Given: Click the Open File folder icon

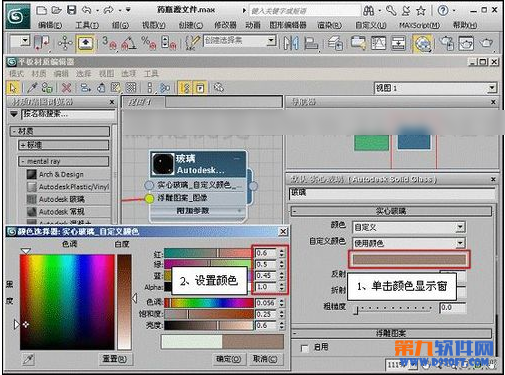Looking at the screenshot, I should click(x=56, y=10).
